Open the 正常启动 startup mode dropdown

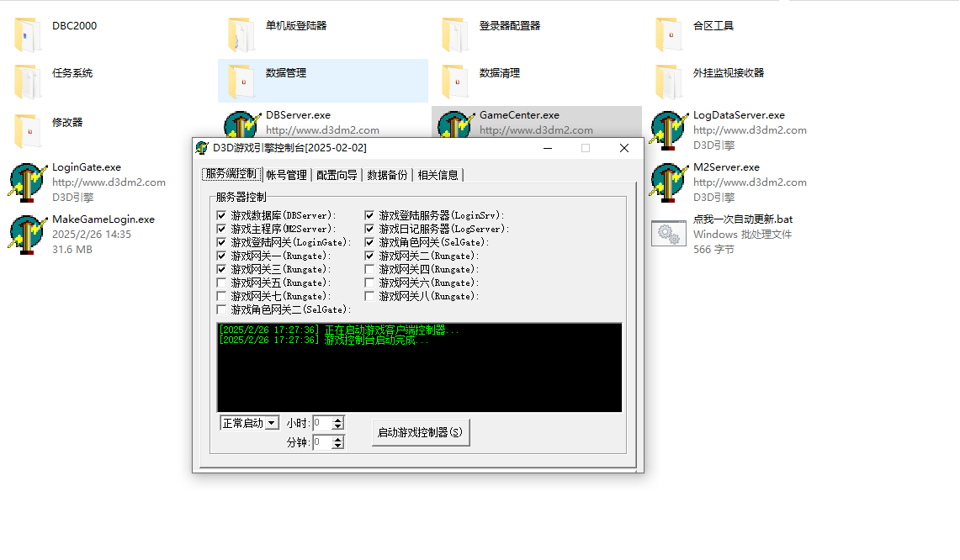point(271,423)
